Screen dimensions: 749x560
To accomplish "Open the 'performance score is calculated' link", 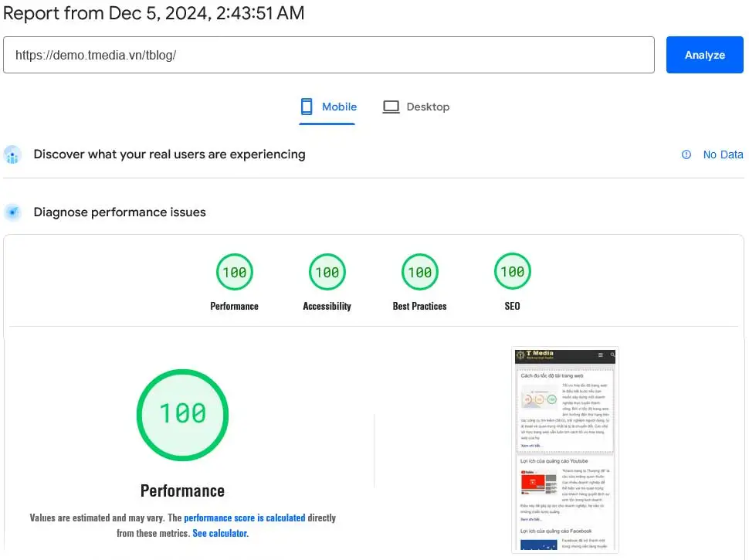I will click(244, 518).
